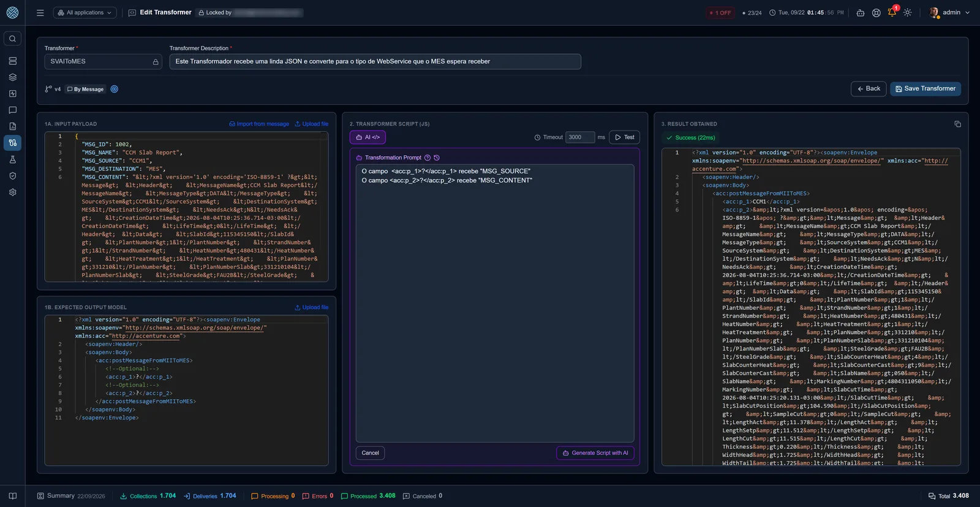This screenshot has height=507, width=980.
Task: Click Generate Script with AI
Action: [x=595, y=453]
